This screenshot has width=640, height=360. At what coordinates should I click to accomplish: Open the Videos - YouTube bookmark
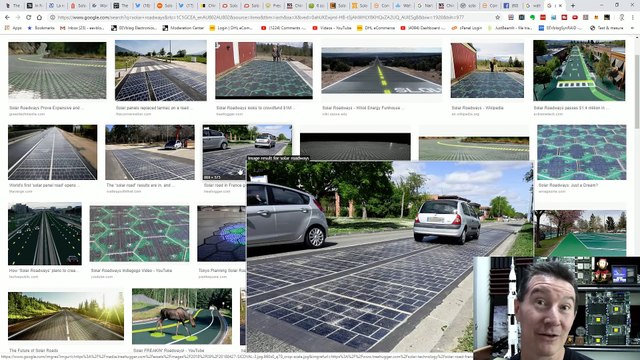[x=331, y=28]
